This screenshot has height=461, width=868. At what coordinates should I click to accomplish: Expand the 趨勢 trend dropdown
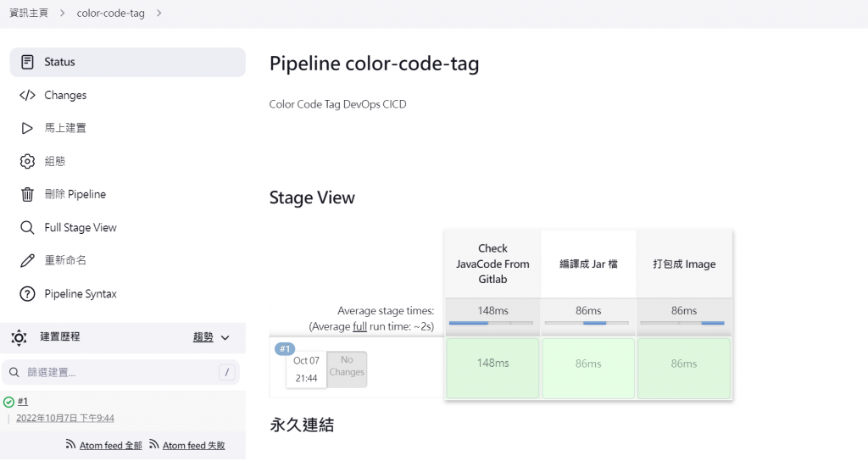[x=225, y=337]
